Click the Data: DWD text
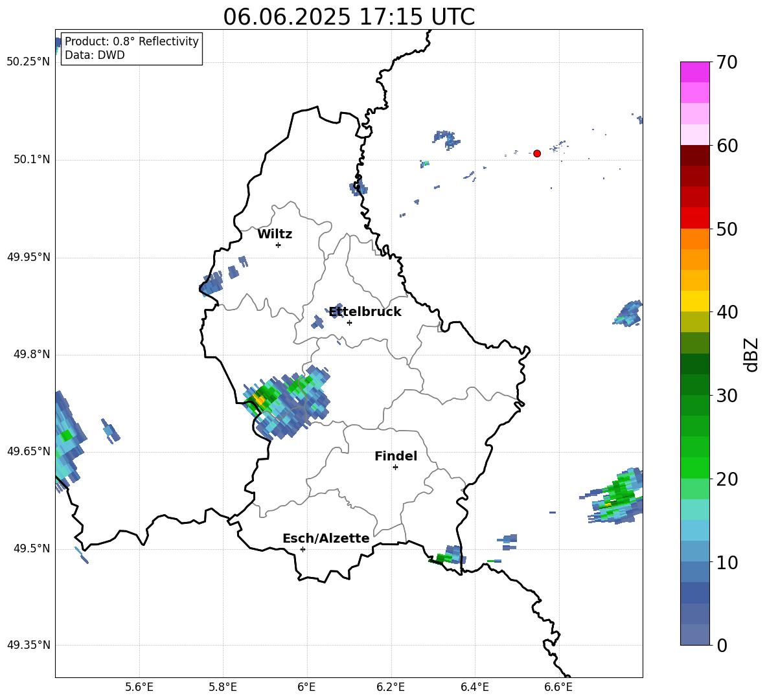This screenshot has width=767, height=700. [x=95, y=55]
